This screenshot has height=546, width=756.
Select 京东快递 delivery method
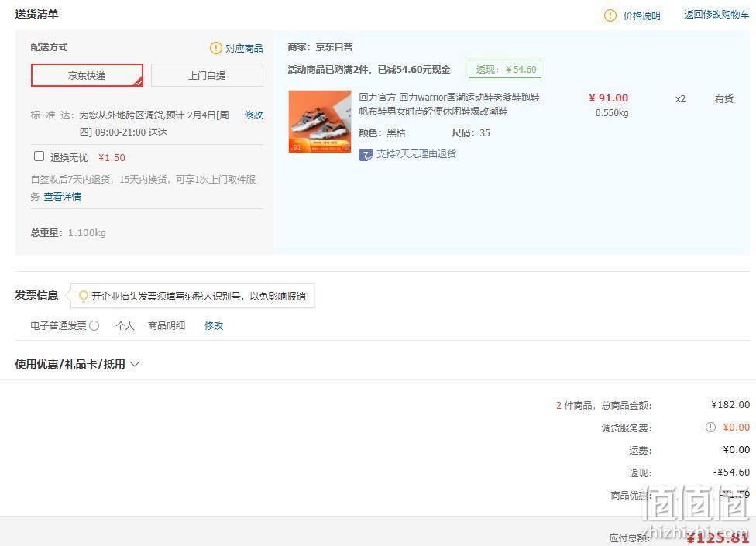click(x=87, y=75)
